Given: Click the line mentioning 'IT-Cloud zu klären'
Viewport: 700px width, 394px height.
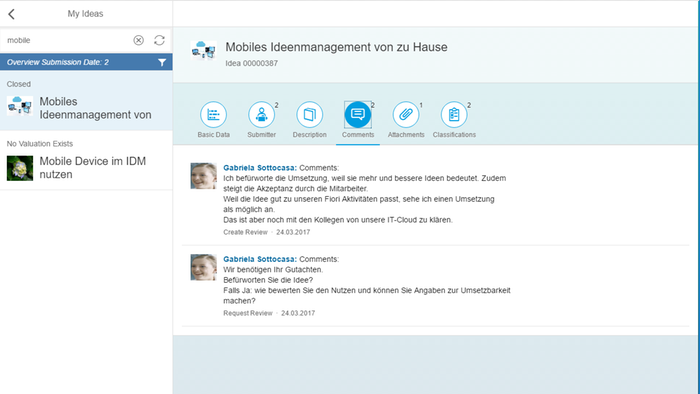Looking at the screenshot, I should click(x=338, y=220).
